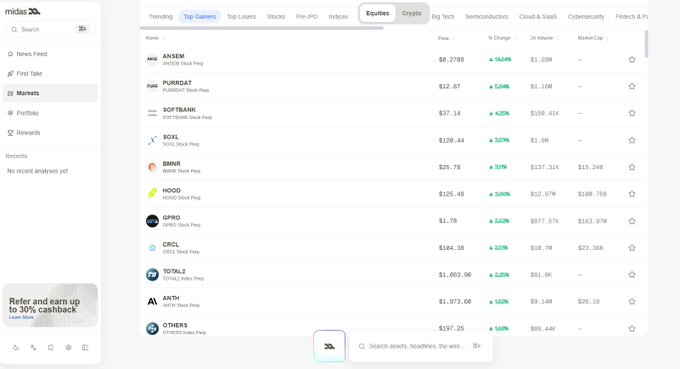Switch to the Top Losers tab
Image resolution: width=680 pixels, height=369 pixels.
pyautogui.click(x=242, y=16)
